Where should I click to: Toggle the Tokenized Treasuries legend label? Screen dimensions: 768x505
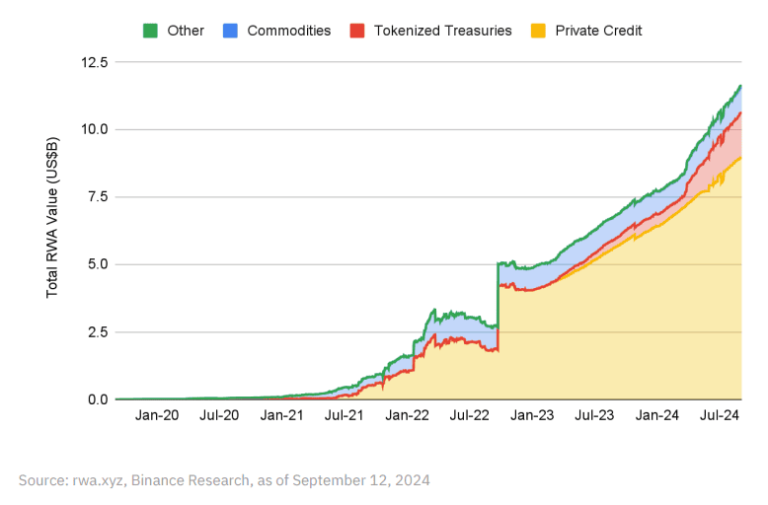click(442, 30)
